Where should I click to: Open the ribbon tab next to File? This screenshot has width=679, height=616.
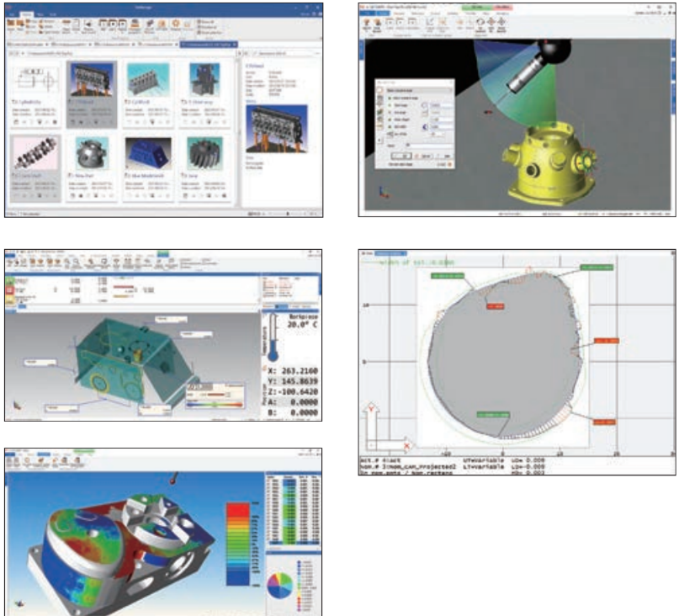pyautogui.click(x=28, y=15)
